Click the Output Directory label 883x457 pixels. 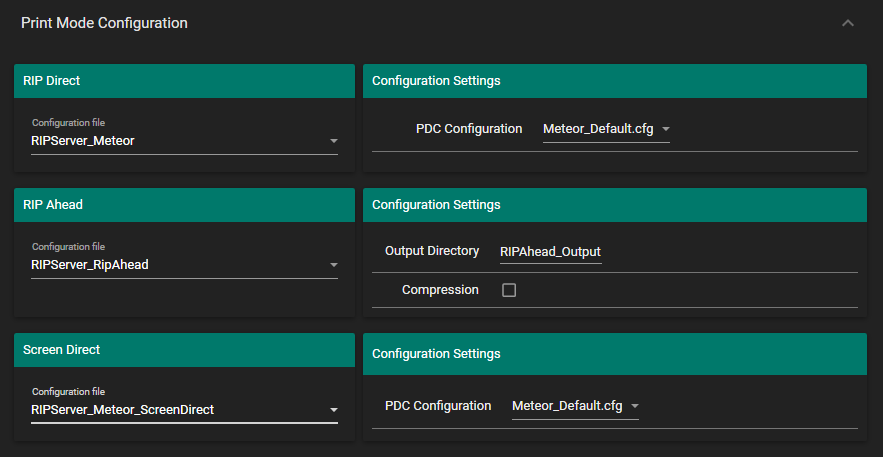coord(432,251)
